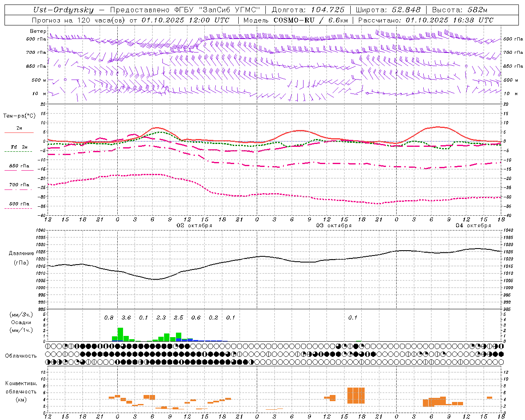Select the 'Предоставлено ФГБУ "ЗапСиб УГМС"' text

[185, 10]
